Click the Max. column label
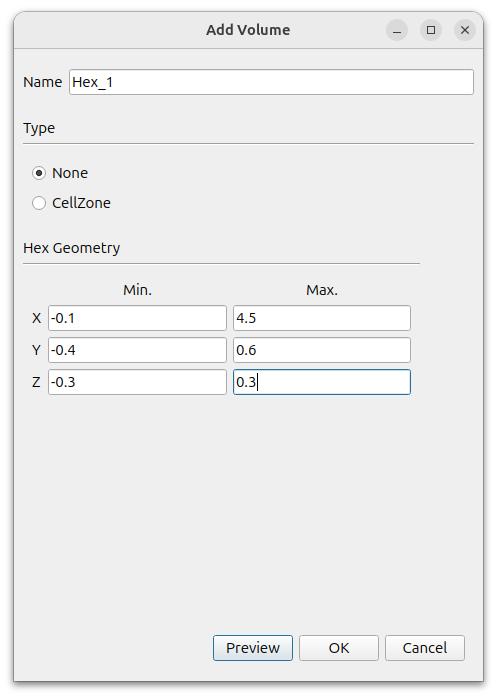The image size is (497, 698). (322, 290)
